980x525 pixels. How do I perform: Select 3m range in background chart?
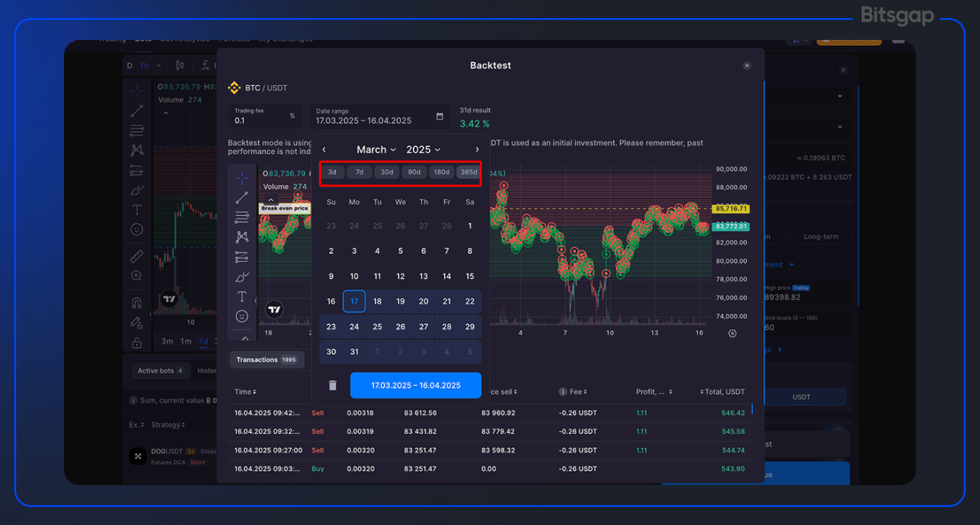tap(167, 341)
